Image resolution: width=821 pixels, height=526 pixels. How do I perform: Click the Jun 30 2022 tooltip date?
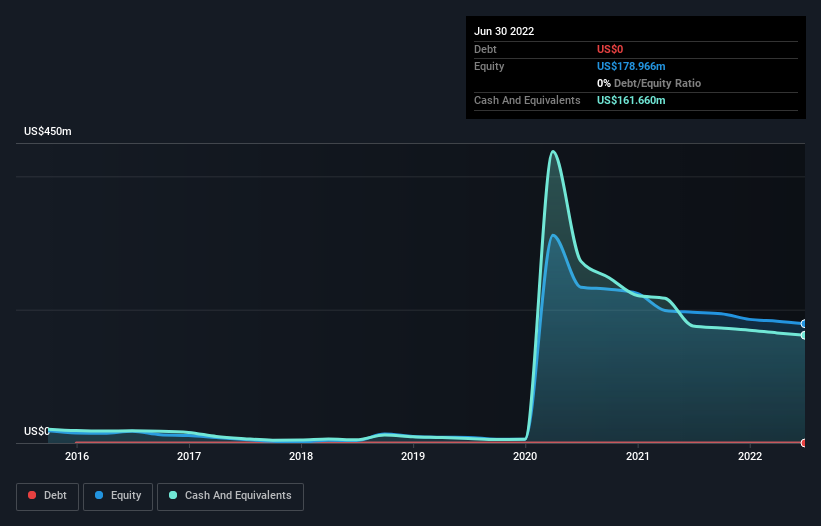coord(504,31)
